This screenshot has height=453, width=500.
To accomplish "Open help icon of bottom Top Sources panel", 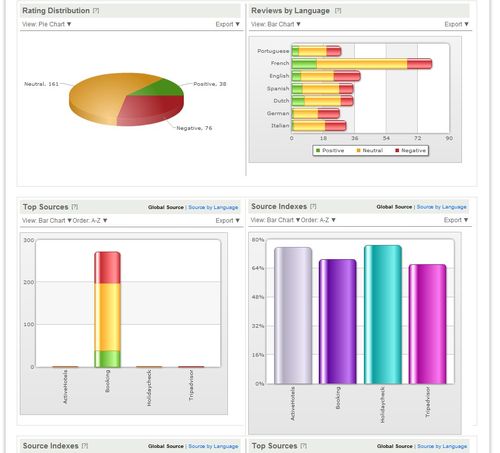I will click(x=304, y=446).
